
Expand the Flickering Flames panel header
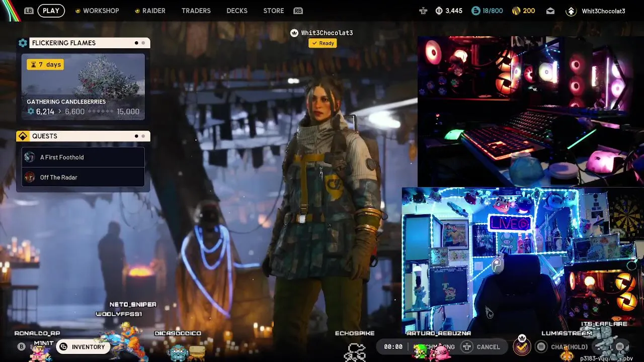click(83, 43)
